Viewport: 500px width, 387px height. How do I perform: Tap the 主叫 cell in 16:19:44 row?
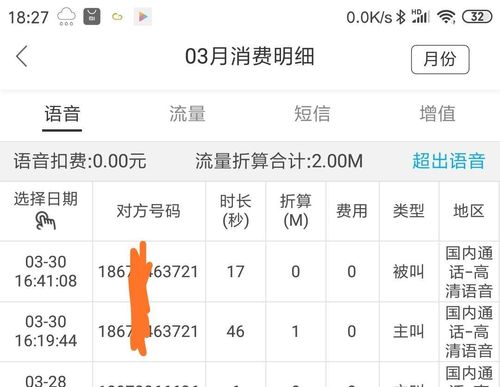409,332
